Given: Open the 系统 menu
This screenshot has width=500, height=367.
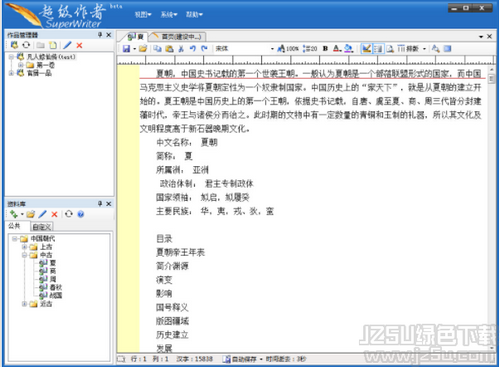Looking at the screenshot, I should pos(169,14).
